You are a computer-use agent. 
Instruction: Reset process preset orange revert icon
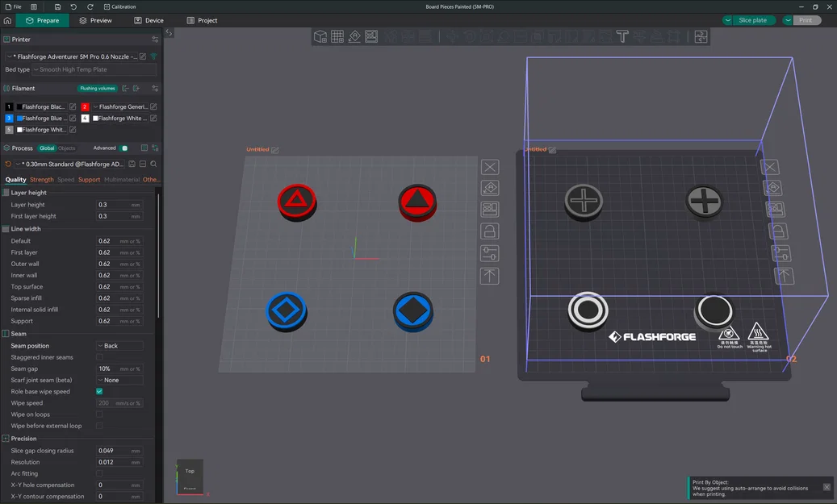pos(8,165)
